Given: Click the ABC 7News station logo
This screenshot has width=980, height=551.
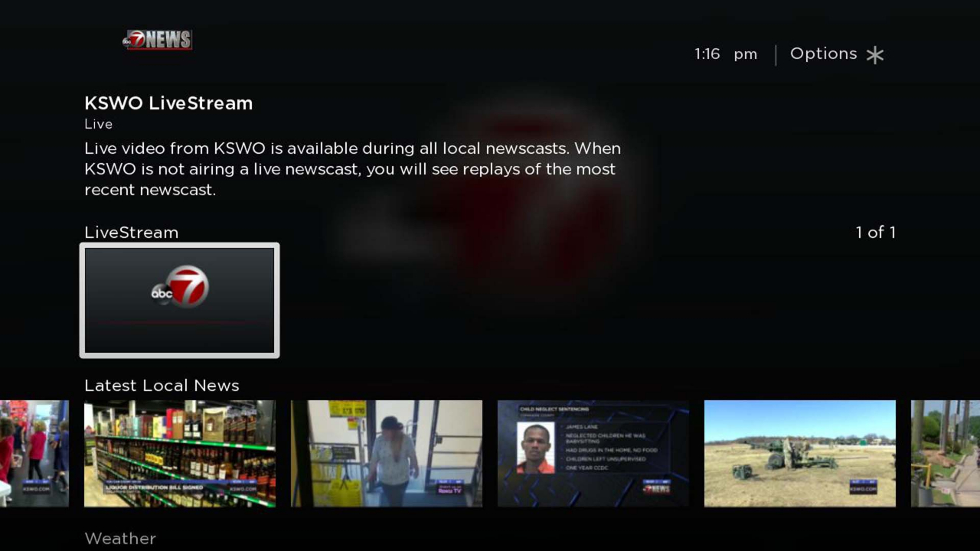Looking at the screenshot, I should 157,39.
